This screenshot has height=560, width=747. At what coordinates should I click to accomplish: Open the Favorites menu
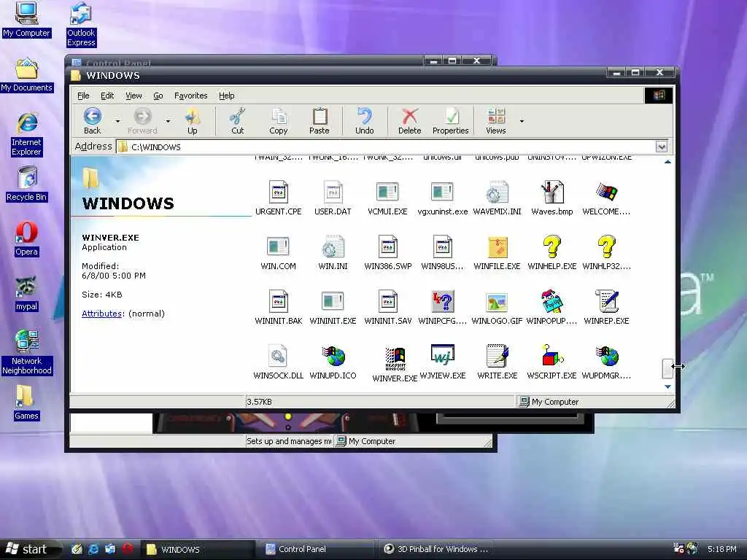coord(190,96)
